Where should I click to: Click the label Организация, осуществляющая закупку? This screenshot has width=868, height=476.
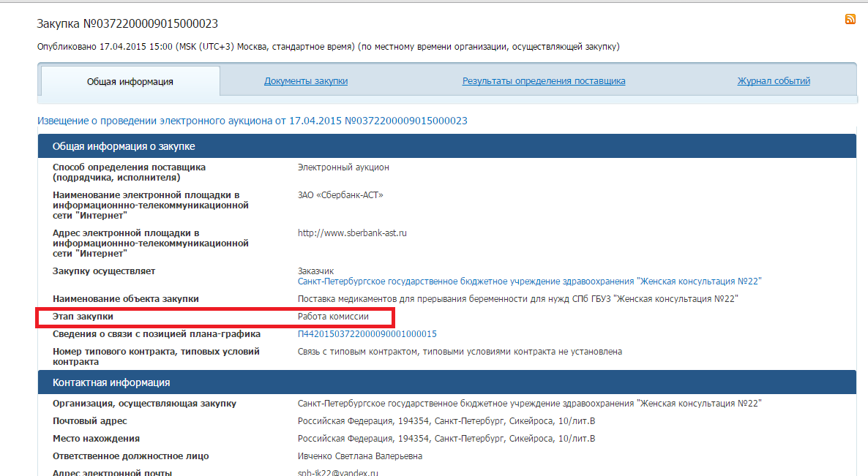click(x=144, y=404)
